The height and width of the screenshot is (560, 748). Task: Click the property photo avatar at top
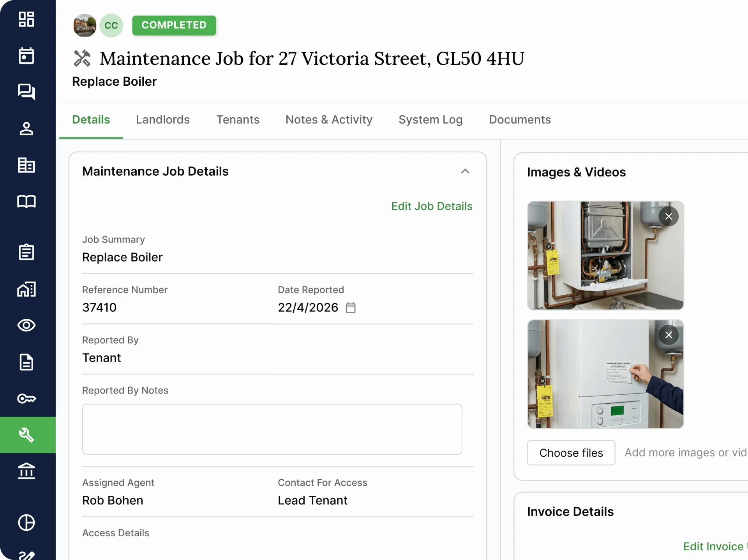(85, 25)
